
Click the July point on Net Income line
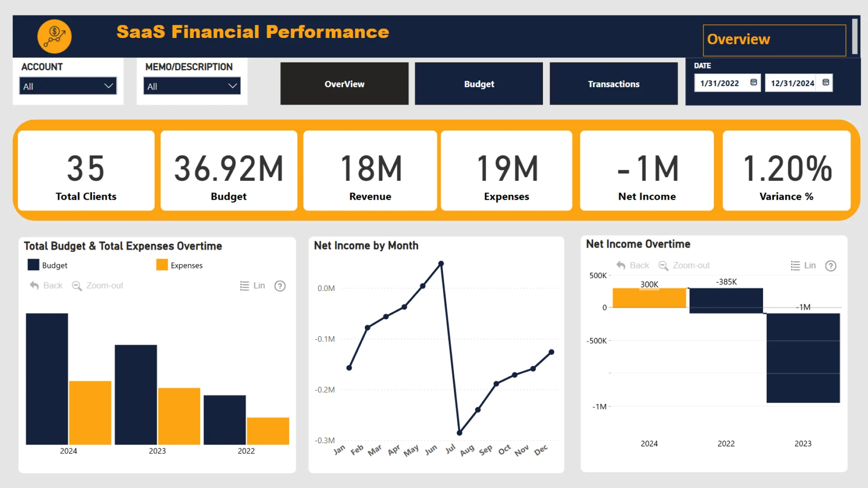[459, 433]
